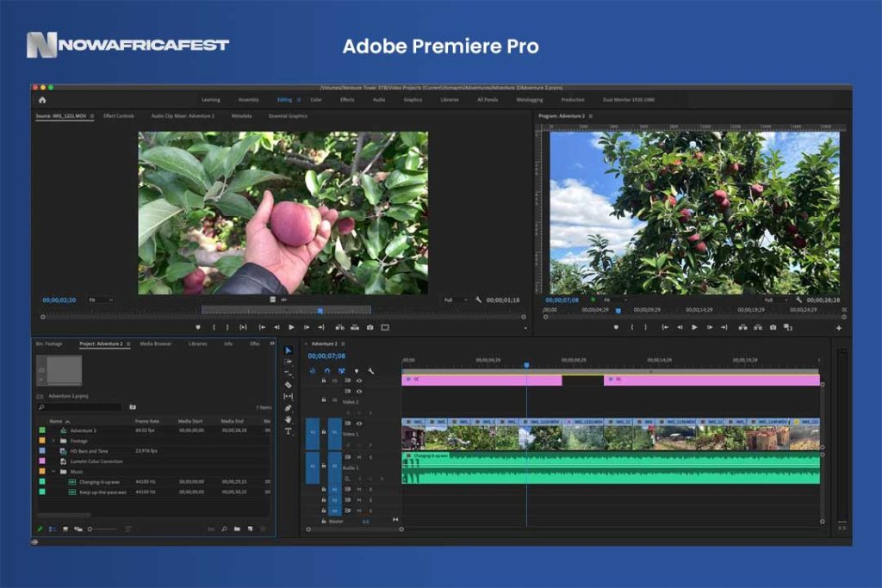Viewport: 882px width, 588px height.
Task: Click Insert button in Source monitor
Action: 339,327
